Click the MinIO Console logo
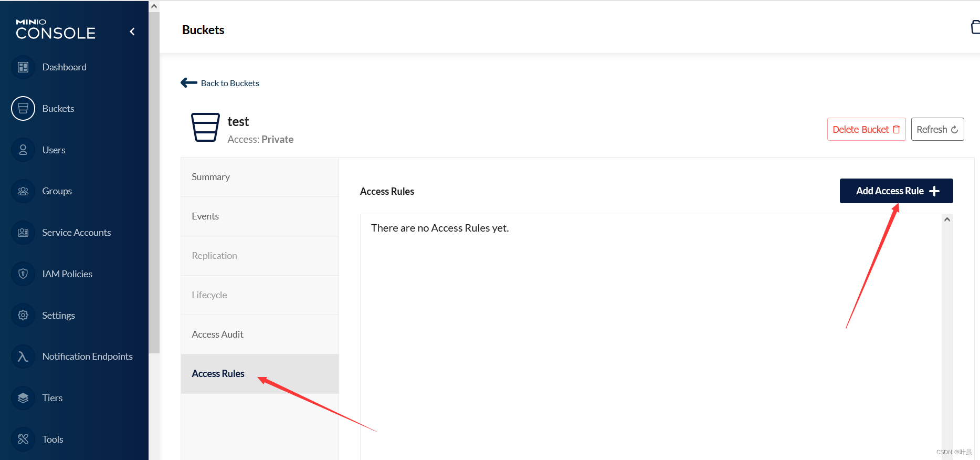Viewport: 980px width, 460px height. 56,29
